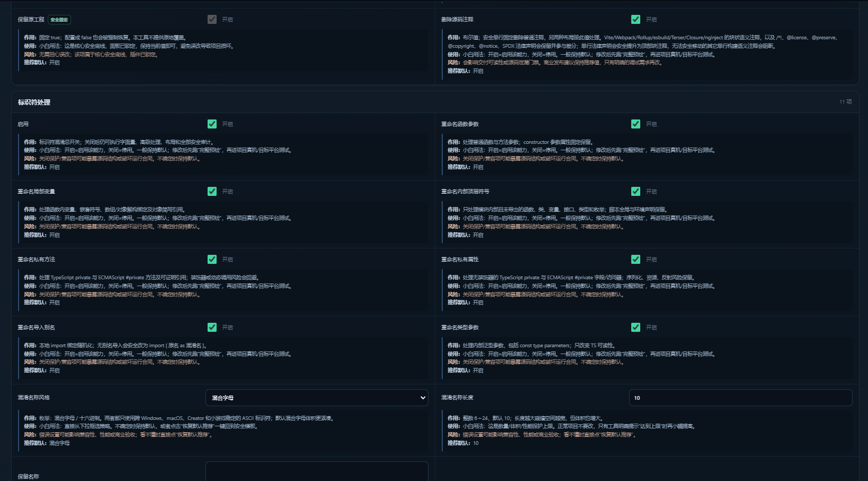Click the description starting 固定 true
This screenshot has width=868, height=481.
[105, 38]
